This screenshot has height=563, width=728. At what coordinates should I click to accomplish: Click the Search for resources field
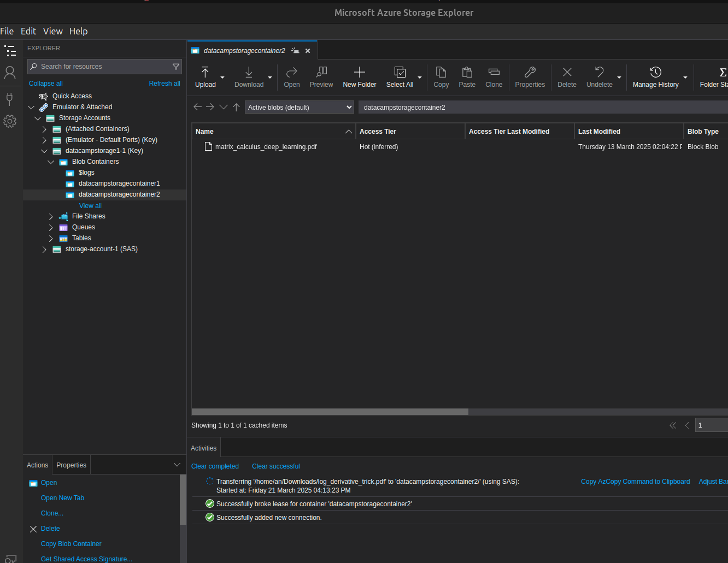[104, 67]
